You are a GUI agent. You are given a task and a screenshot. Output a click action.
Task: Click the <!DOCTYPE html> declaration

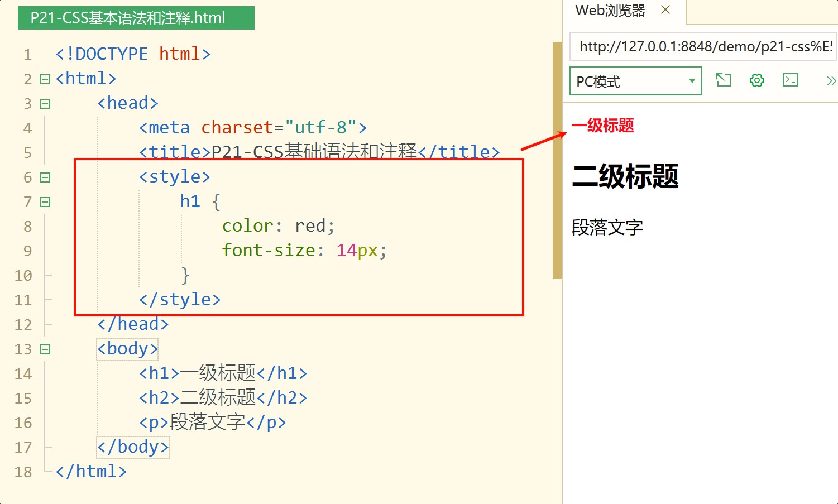(x=133, y=54)
